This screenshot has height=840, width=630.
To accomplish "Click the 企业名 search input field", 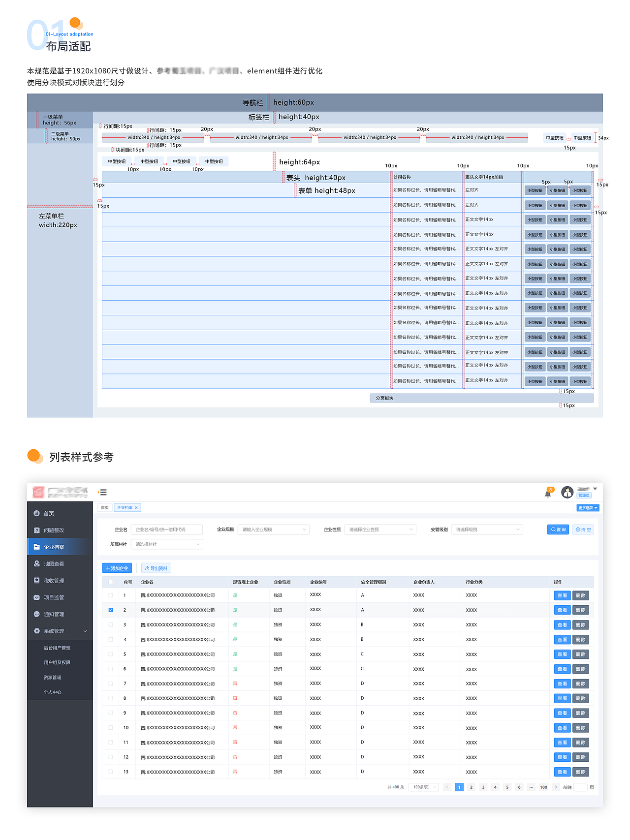I will click(167, 529).
